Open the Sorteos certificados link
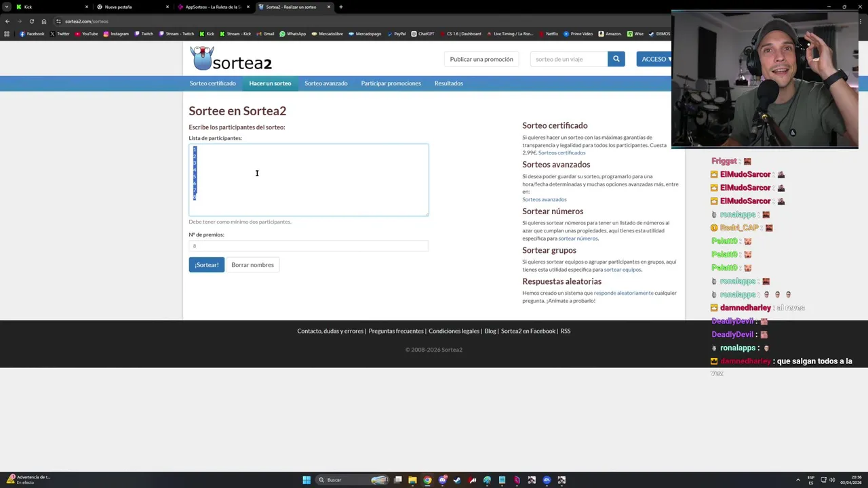The width and height of the screenshot is (868, 488). [561, 152]
